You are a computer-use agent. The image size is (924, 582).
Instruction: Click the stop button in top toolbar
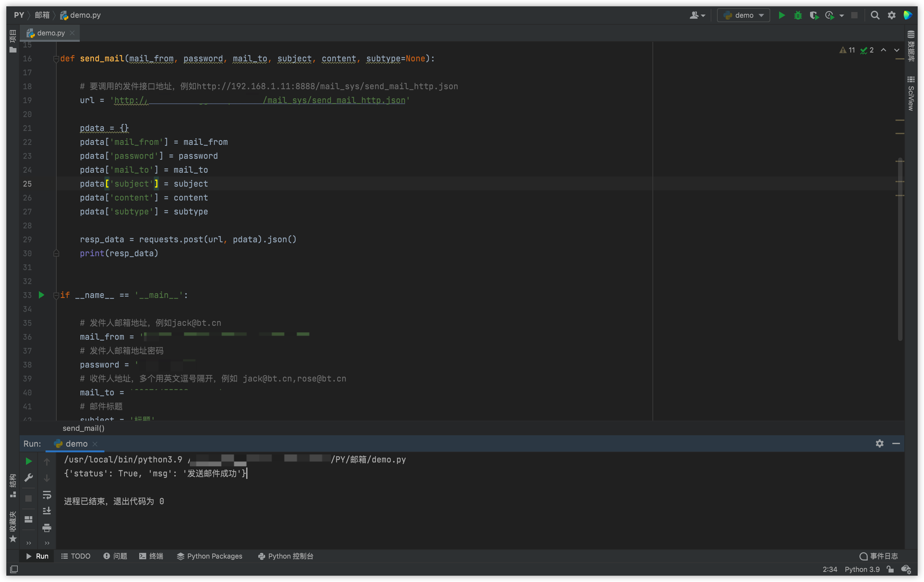[x=854, y=15]
